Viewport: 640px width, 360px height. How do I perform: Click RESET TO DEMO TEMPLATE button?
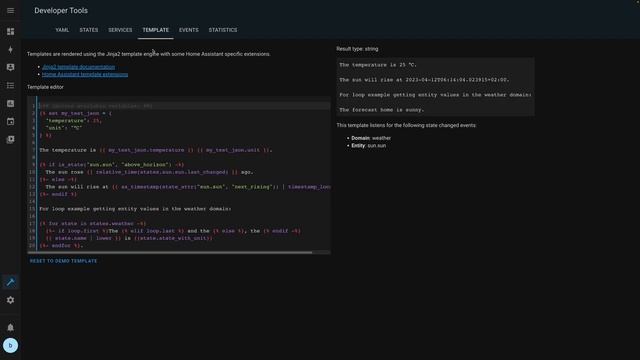tap(63, 261)
